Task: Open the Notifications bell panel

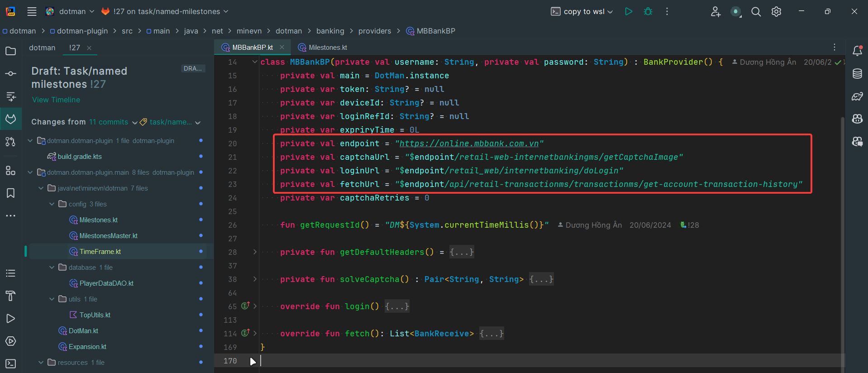Action: tap(857, 51)
